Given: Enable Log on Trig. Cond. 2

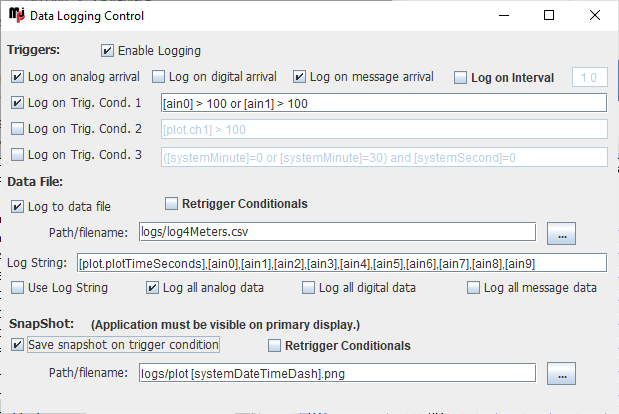Looking at the screenshot, I should pos(17,129).
